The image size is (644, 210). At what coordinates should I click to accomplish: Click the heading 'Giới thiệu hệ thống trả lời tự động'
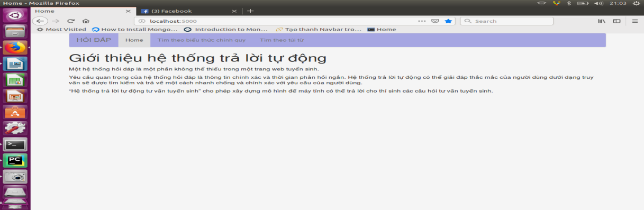point(197,58)
